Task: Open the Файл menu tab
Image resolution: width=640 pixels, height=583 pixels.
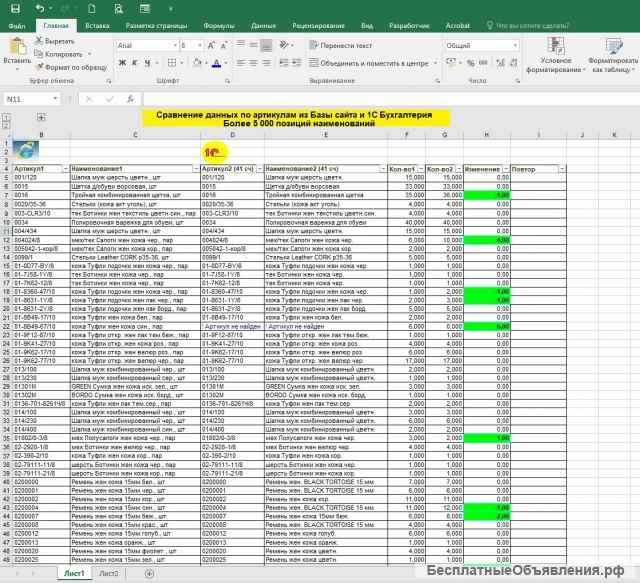Action: tap(17, 26)
